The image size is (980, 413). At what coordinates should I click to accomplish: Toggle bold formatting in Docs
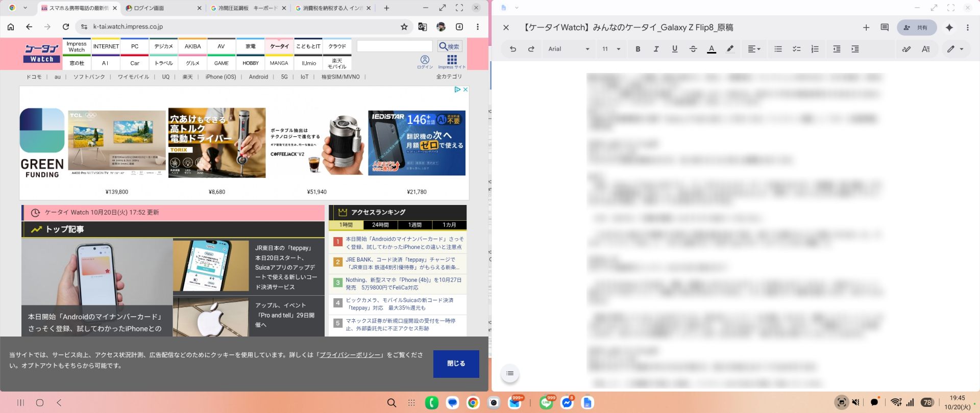(x=638, y=49)
